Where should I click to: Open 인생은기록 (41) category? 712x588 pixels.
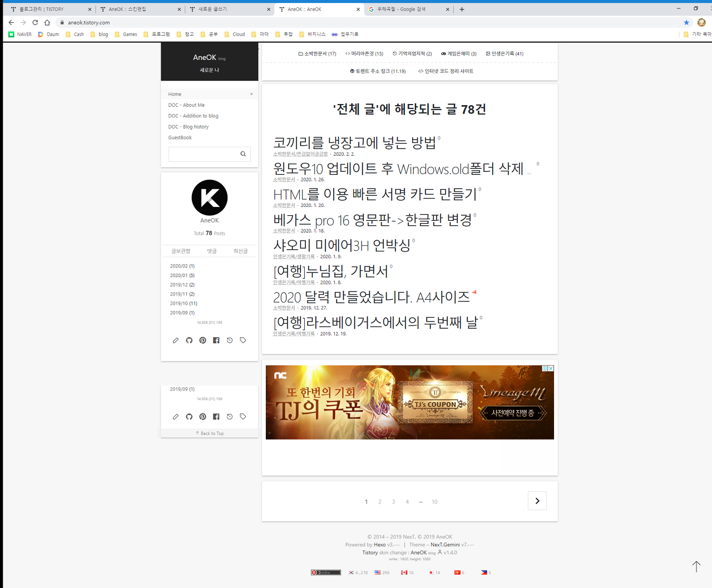pyautogui.click(x=505, y=54)
